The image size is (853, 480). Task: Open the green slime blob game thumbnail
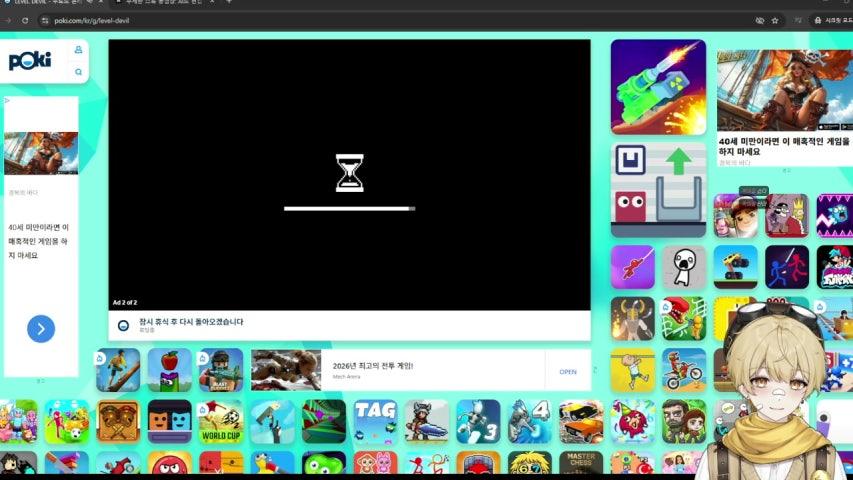pos(324,463)
